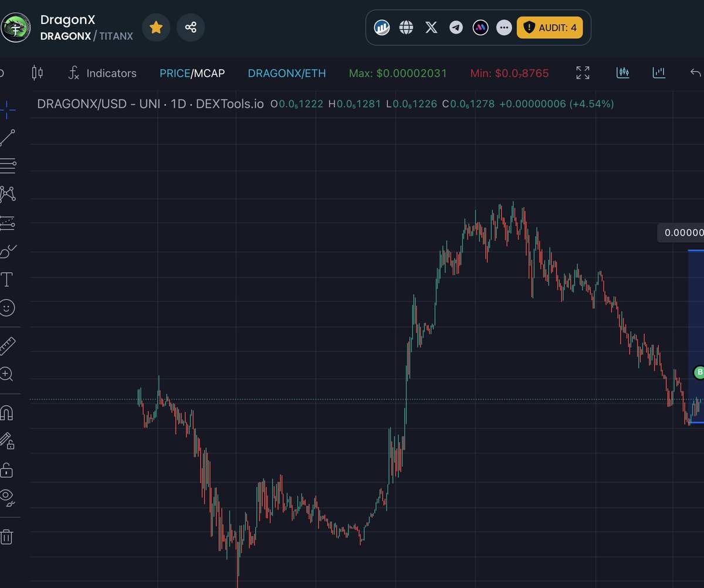Select the ruler measure tool
704x588 pixels.
coord(7,346)
